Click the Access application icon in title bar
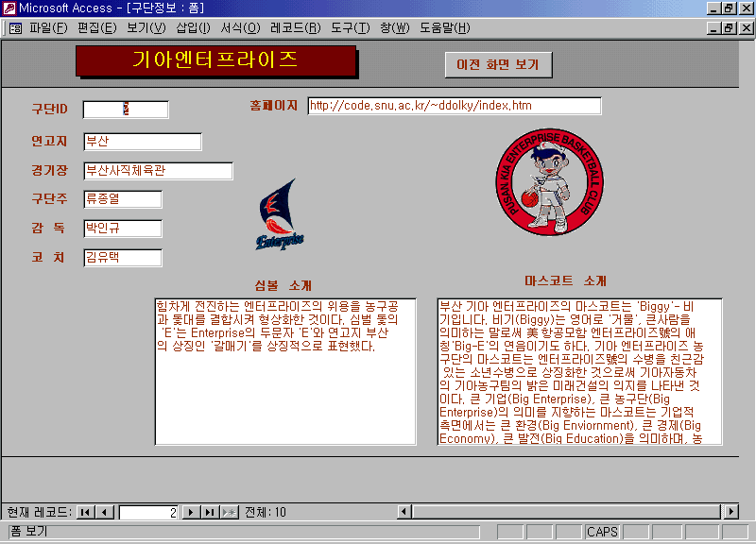The width and height of the screenshot is (756, 544). click(x=9, y=8)
